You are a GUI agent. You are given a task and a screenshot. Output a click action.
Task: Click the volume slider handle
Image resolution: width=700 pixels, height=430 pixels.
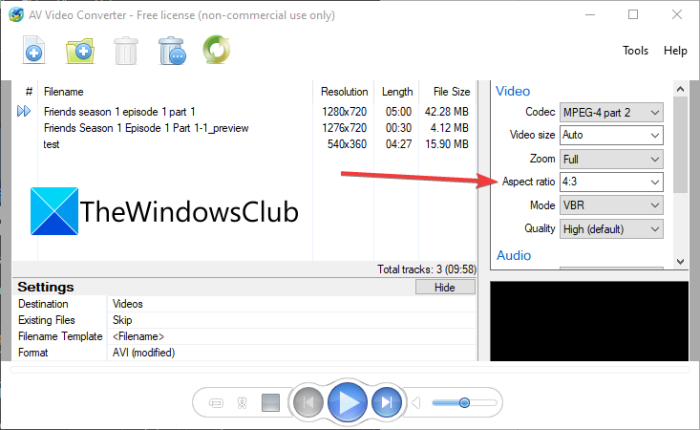tap(464, 403)
